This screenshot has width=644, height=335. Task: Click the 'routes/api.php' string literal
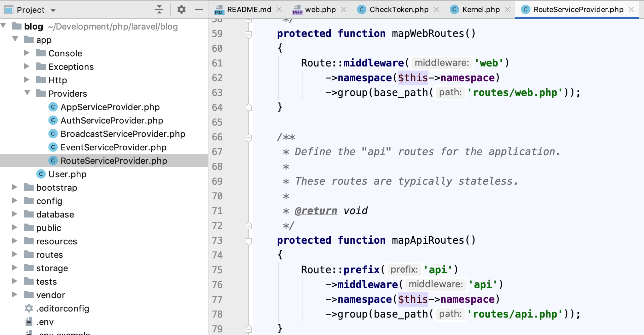(515, 314)
